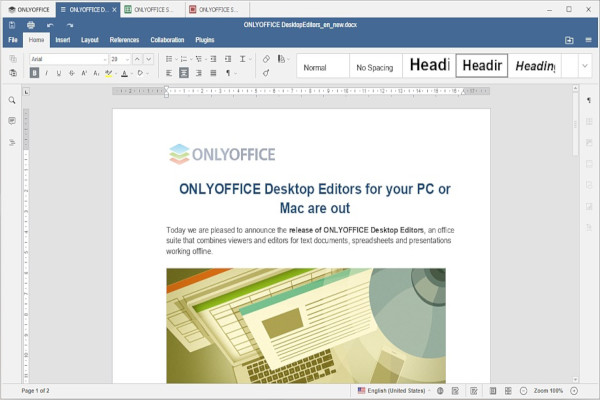Apply the No Spacing style
The width and height of the screenshot is (600, 400).
pyautogui.click(x=375, y=66)
